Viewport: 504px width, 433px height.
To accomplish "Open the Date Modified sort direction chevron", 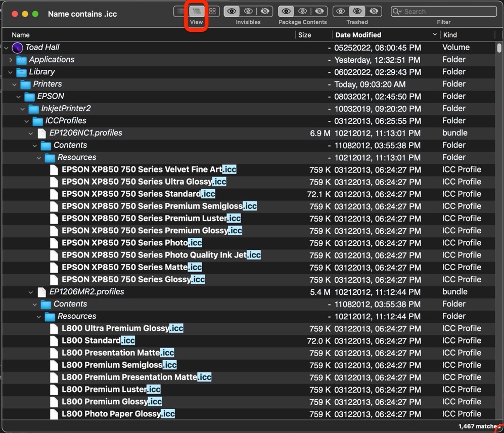I will click(x=435, y=34).
